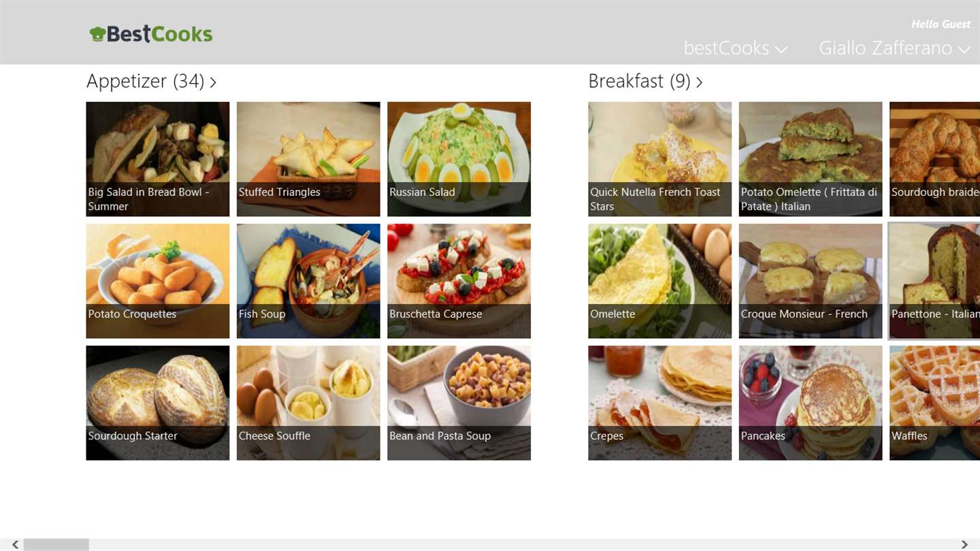The height and width of the screenshot is (551, 980).
Task: Open the Sourdough Starter recipe
Action: click(158, 403)
